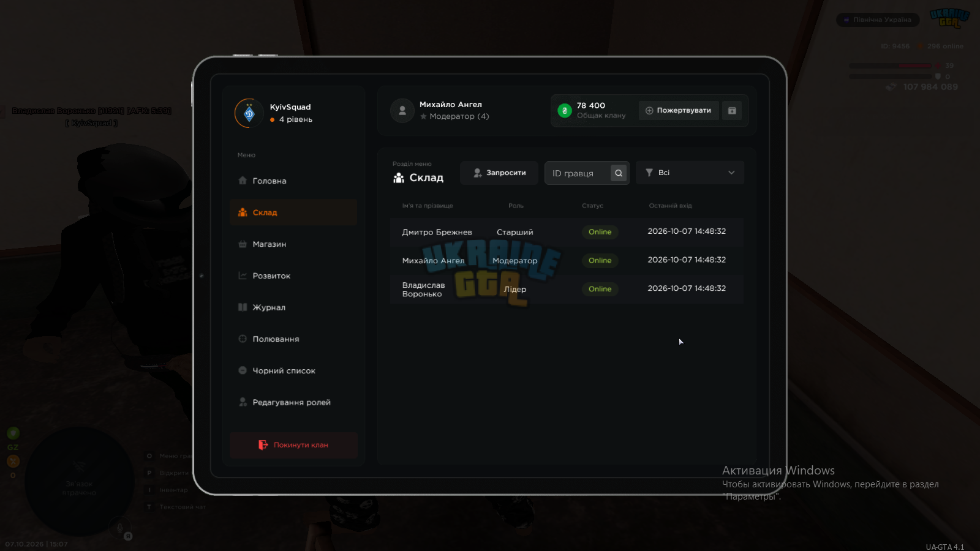Select member name Владислав Воронько
980x551 pixels.
tap(424, 290)
